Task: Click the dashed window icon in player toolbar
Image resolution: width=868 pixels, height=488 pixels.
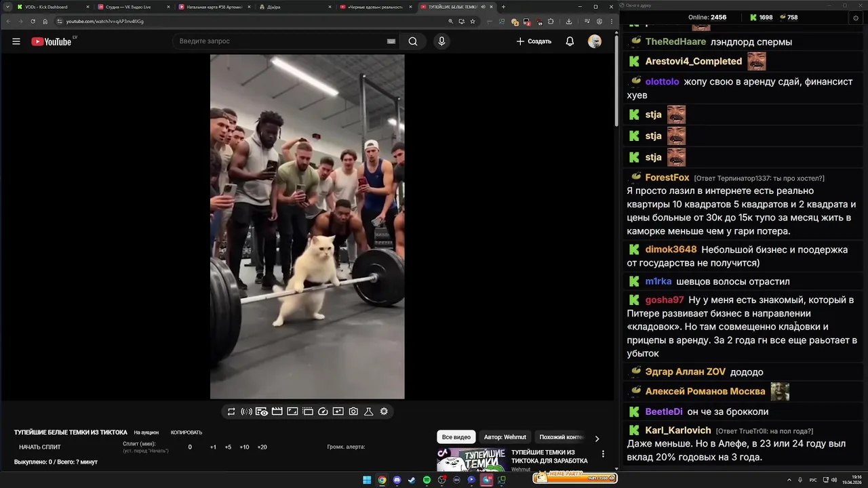Action: (x=307, y=411)
